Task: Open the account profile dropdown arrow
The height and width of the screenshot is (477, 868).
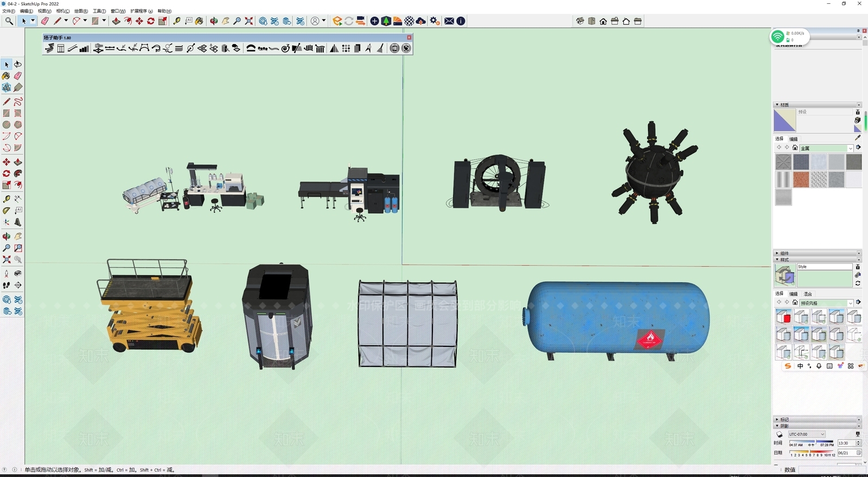Action: coord(324,21)
